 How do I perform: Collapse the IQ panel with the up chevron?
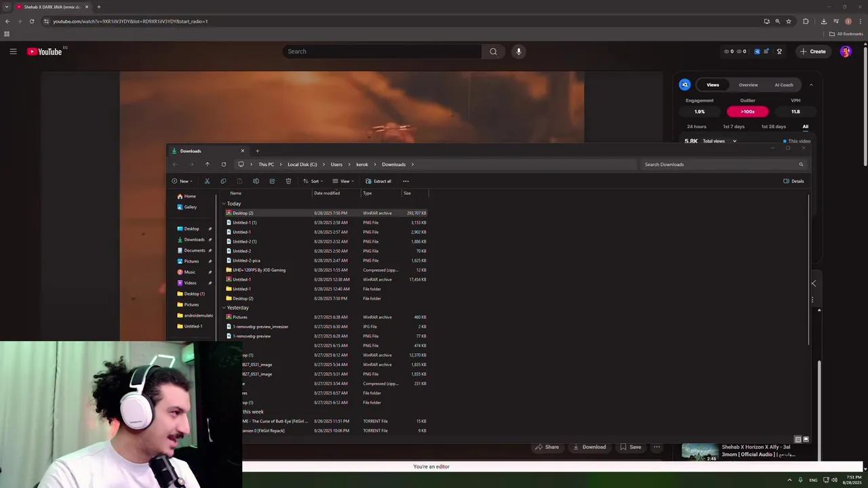click(811, 85)
